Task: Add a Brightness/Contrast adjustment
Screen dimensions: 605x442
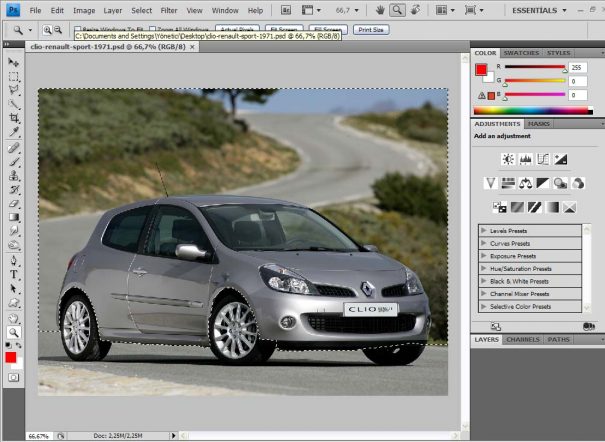Action: [508, 159]
